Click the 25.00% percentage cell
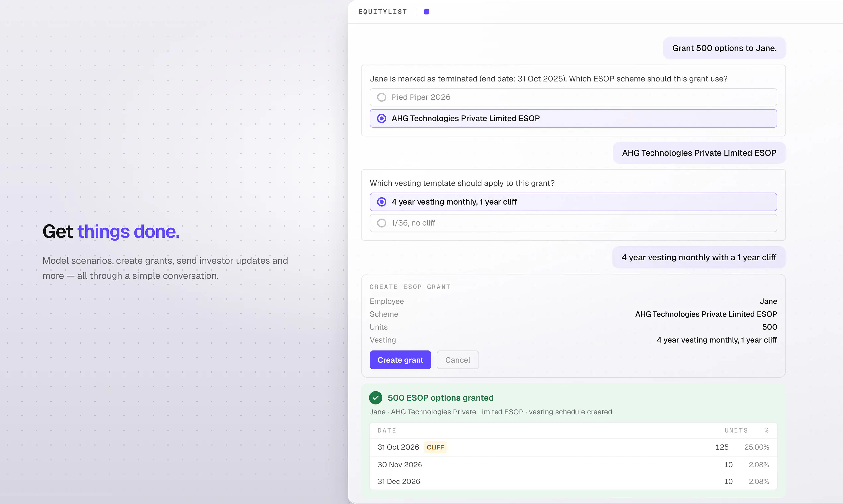The image size is (843, 504). [x=757, y=447]
